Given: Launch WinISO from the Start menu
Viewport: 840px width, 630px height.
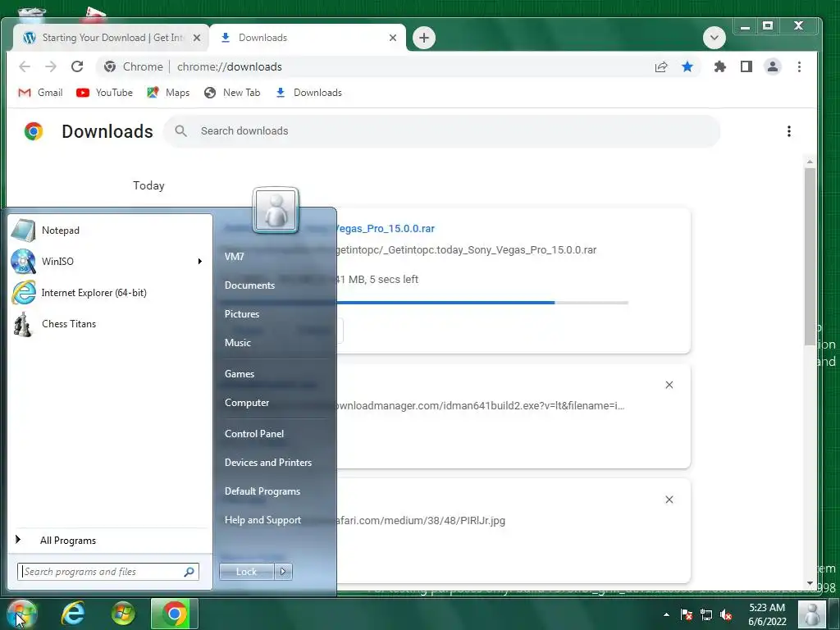Looking at the screenshot, I should tap(110, 262).
